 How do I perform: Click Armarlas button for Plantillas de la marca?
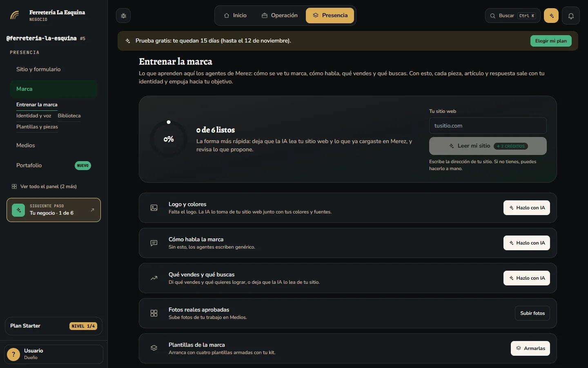[530, 348]
